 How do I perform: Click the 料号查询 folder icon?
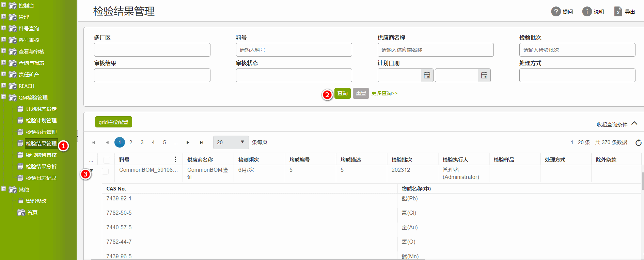pyautogui.click(x=13, y=28)
